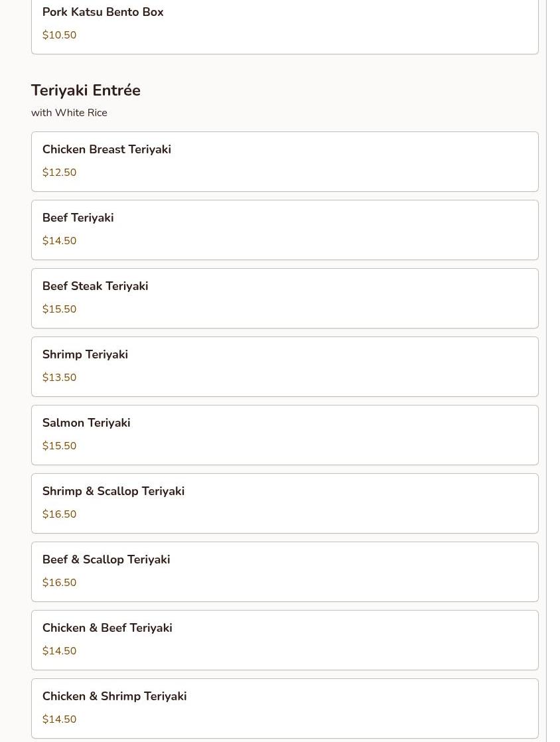Click $14.50 price under Chicken & Shrimp Teriyaki
The image size is (560, 742).
point(60,719)
